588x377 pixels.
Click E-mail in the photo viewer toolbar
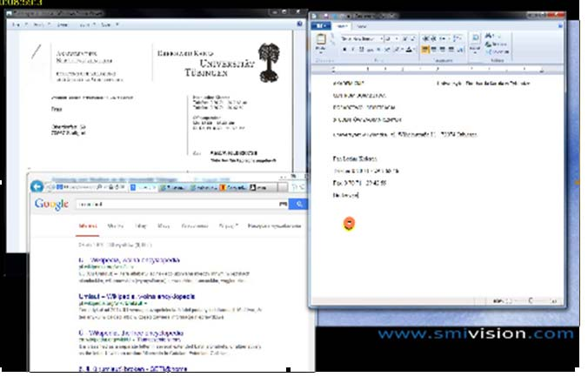click(x=63, y=24)
